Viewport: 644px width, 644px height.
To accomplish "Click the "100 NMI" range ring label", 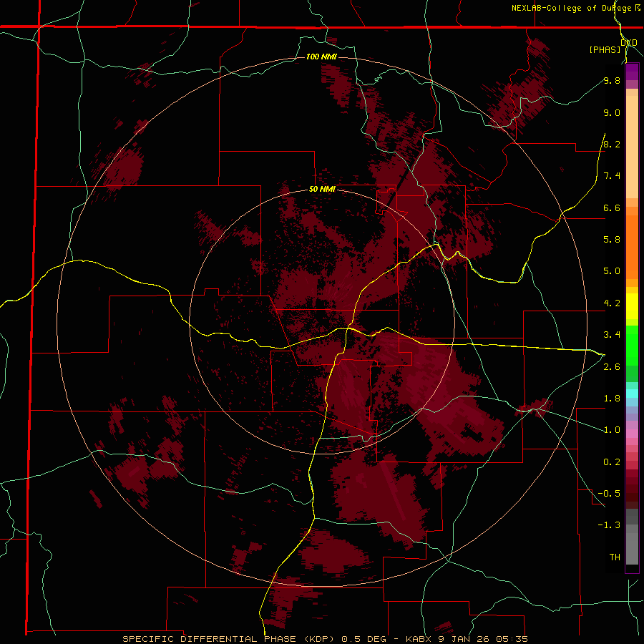I will pos(321,57).
